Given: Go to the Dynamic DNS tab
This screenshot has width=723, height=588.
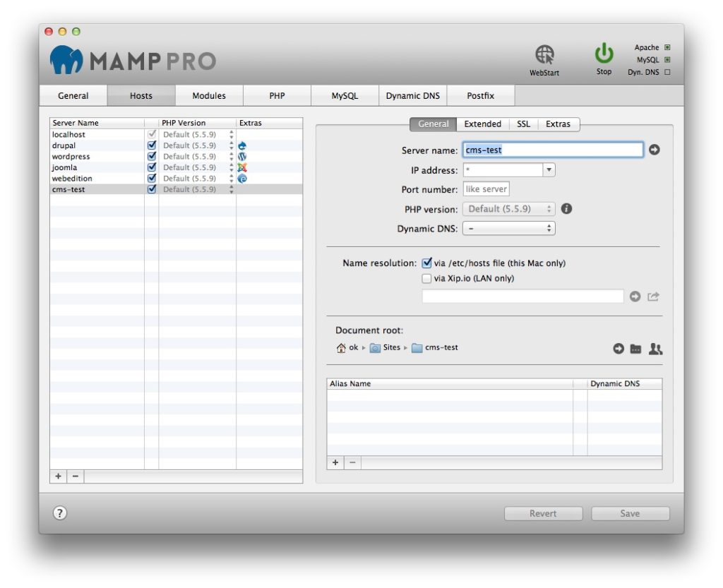Looking at the screenshot, I should tap(412, 96).
